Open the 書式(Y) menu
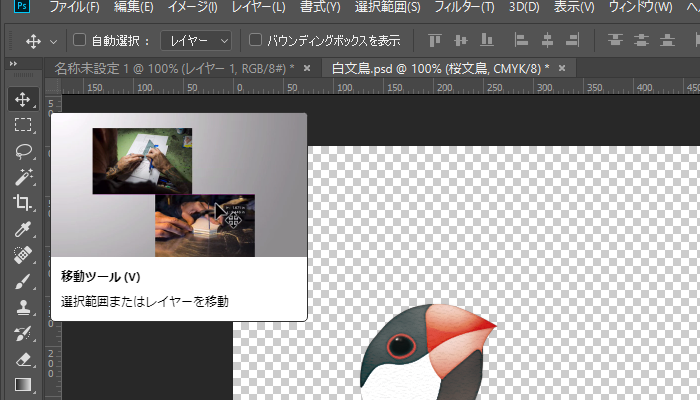The image size is (700, 400). click(x=320, y=7)
